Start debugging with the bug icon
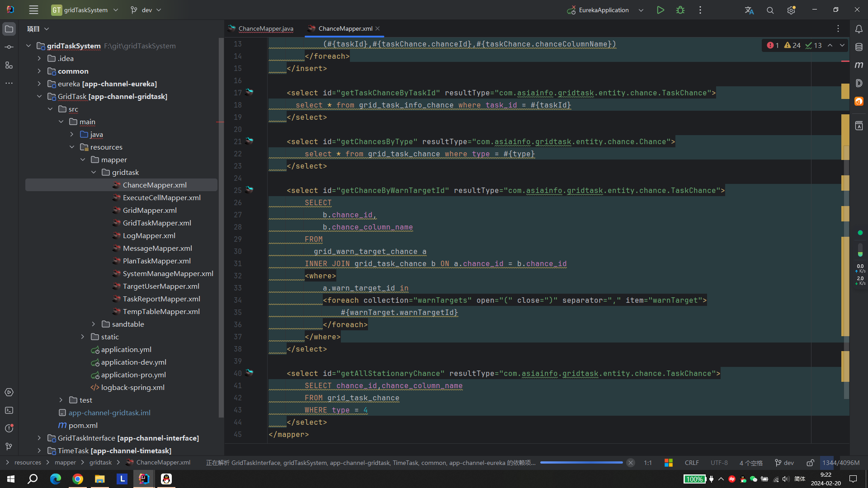Screen dimensions: 868x488 pyautogui.click(x=680, y=10)
